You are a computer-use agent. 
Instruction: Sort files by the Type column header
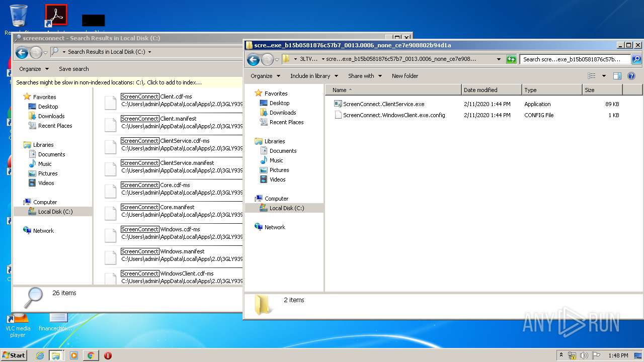pos(552,90)
